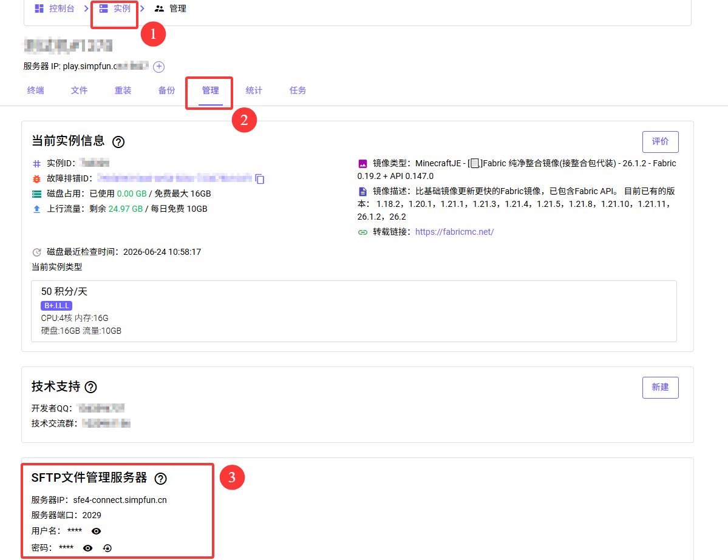Image resolution: width=728 pixels, height=560 pixels.
Task: Switch to the 终端 tab
Action: click(35, 90)
